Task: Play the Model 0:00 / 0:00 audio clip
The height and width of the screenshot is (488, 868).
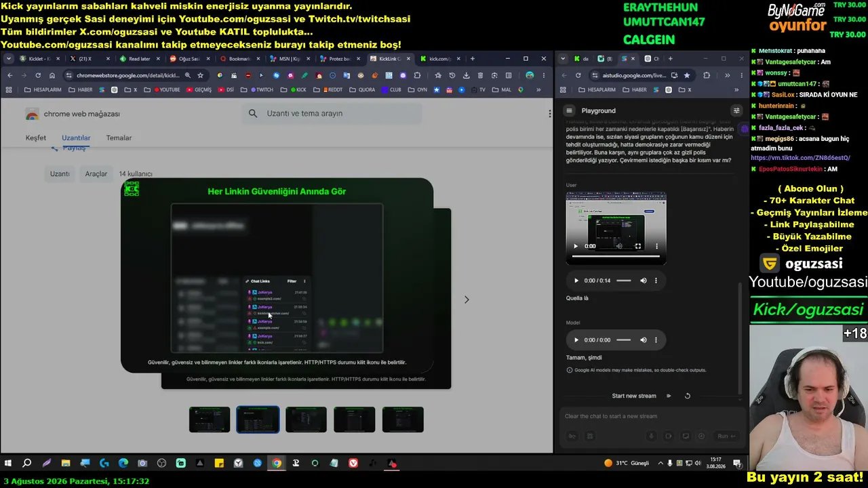Action: coord(576,340)
